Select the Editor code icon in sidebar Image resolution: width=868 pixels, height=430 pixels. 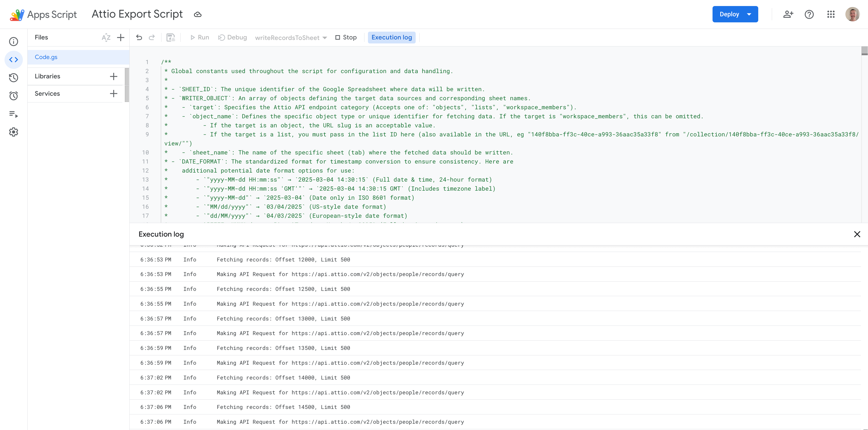(14, 60)
